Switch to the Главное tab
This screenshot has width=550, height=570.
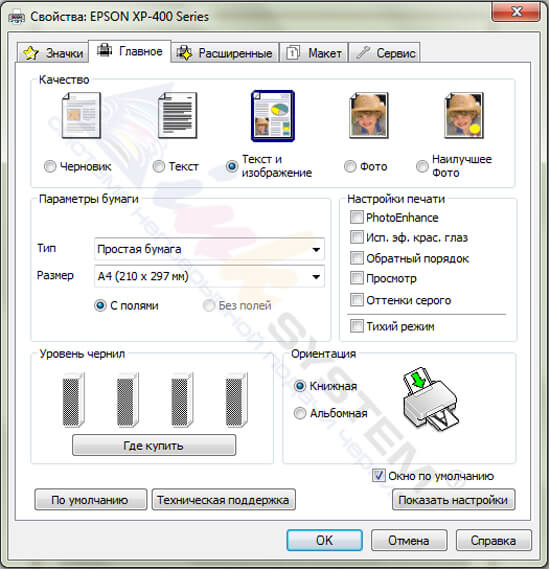click(129, 51)
